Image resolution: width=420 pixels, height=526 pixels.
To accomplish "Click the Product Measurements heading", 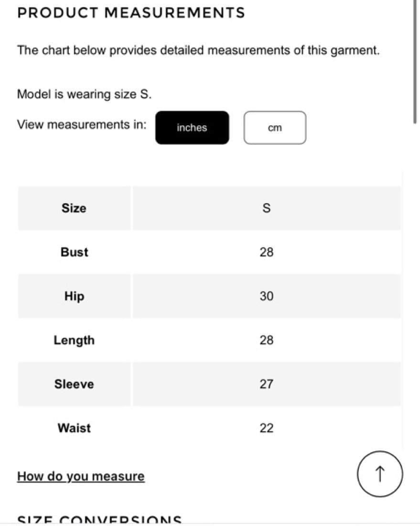I will tap(131, 13).
